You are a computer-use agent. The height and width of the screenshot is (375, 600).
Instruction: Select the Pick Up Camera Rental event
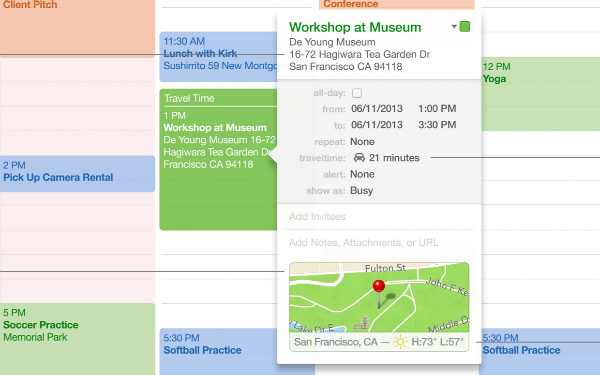click(x=77, y=173)
